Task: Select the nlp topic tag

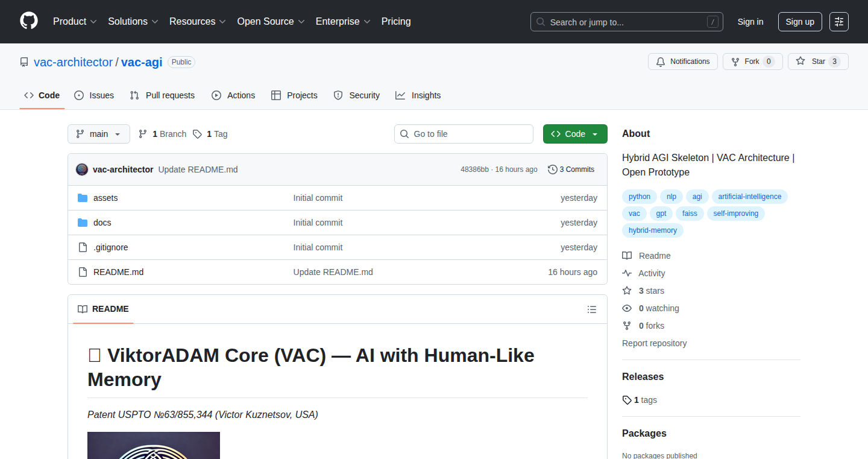Action: point(671,197)
